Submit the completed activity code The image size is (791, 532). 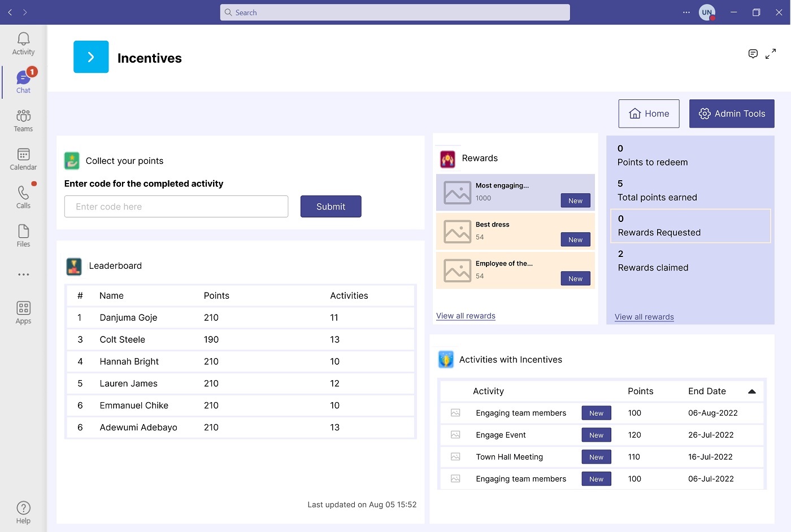[x=331, y=206]
